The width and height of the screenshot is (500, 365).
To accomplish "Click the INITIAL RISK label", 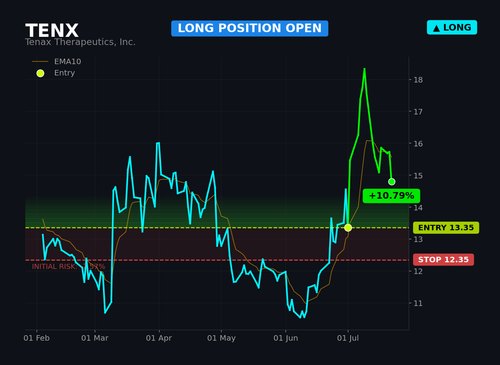I will point(68,267).
